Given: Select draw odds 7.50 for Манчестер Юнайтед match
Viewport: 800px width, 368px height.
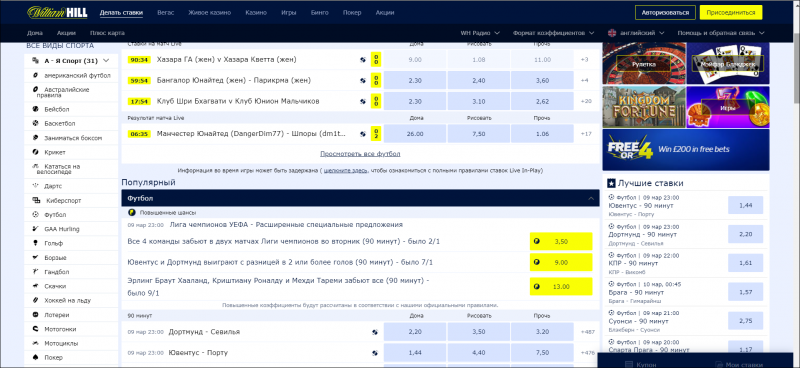Looking at the screenshot, I should pos(479,134).
